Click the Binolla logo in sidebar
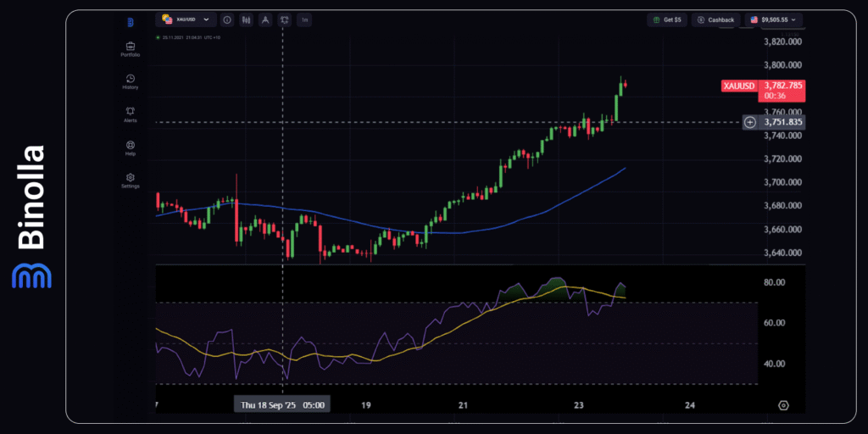The height and width of the screenshot is (434, 868). tap(131, 22)
